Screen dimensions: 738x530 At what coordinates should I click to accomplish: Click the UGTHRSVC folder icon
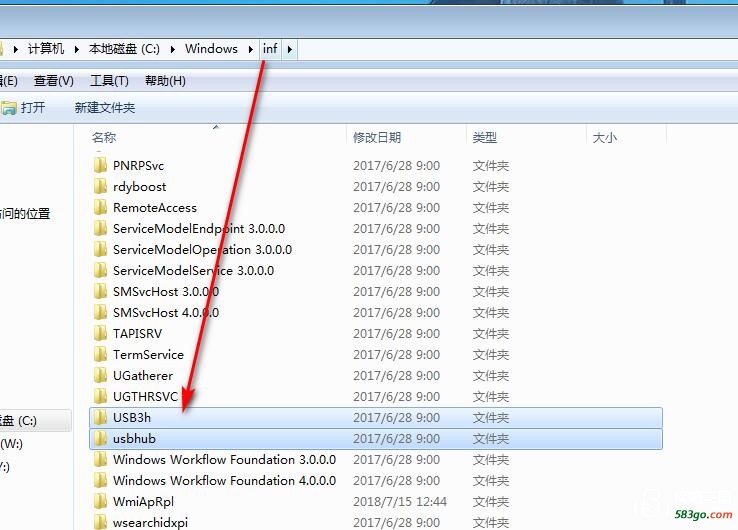click(100, 396)
